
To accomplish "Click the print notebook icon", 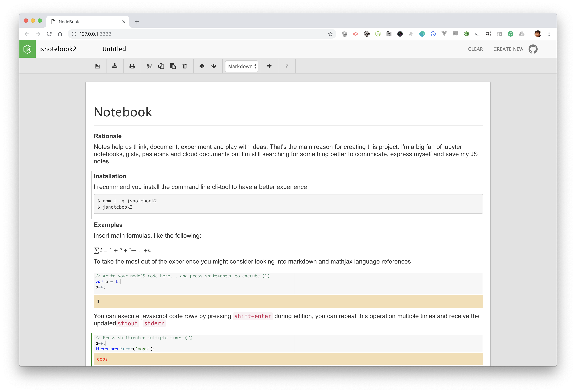I will click(132, 66).
